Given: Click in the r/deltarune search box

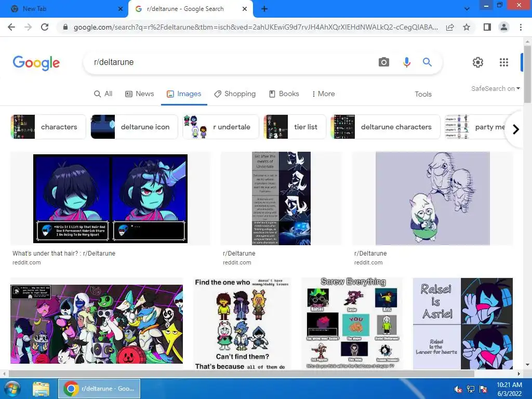Looking at the screenshot, I should [231, 62].
